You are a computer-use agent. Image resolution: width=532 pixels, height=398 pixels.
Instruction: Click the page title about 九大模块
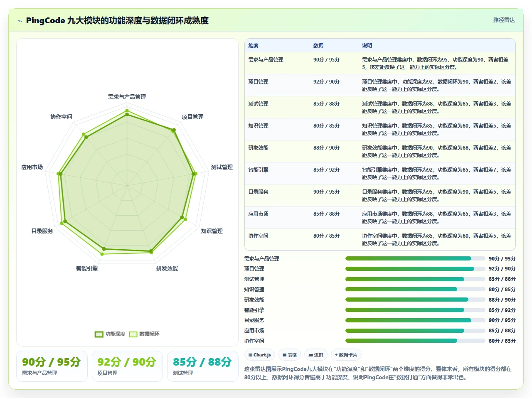point(117,20)
